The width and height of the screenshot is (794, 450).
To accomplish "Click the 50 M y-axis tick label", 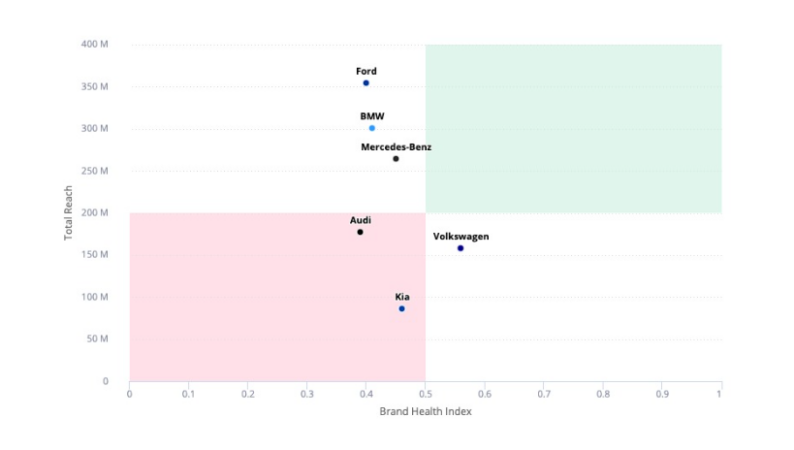I will coord(97,339).
